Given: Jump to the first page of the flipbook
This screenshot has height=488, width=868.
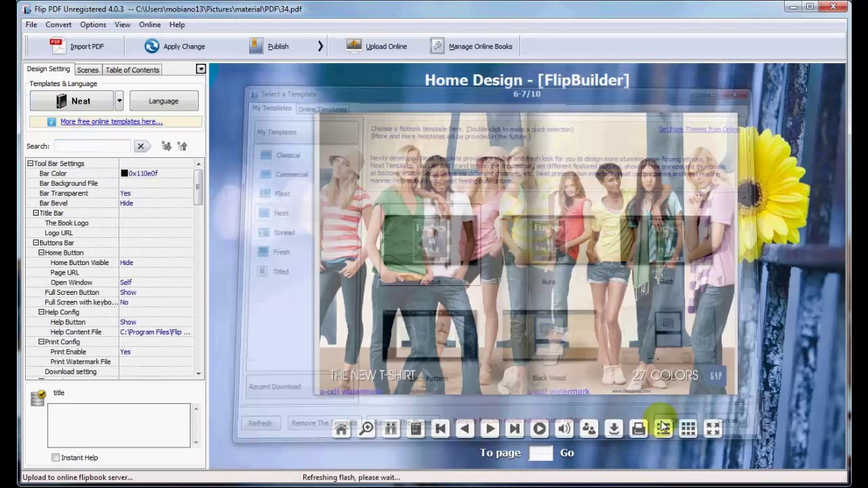Looking at the screenshot, I should coord(440,428).
